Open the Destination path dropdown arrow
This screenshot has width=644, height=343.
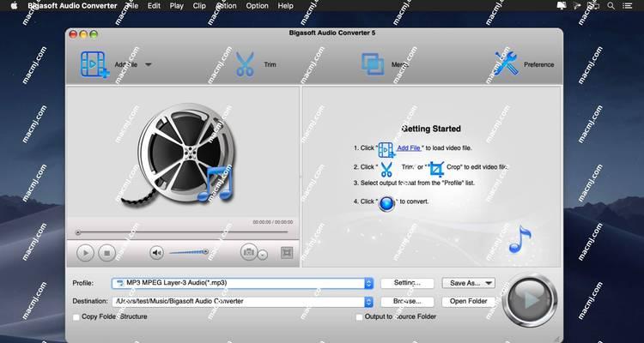click(369, 302)
